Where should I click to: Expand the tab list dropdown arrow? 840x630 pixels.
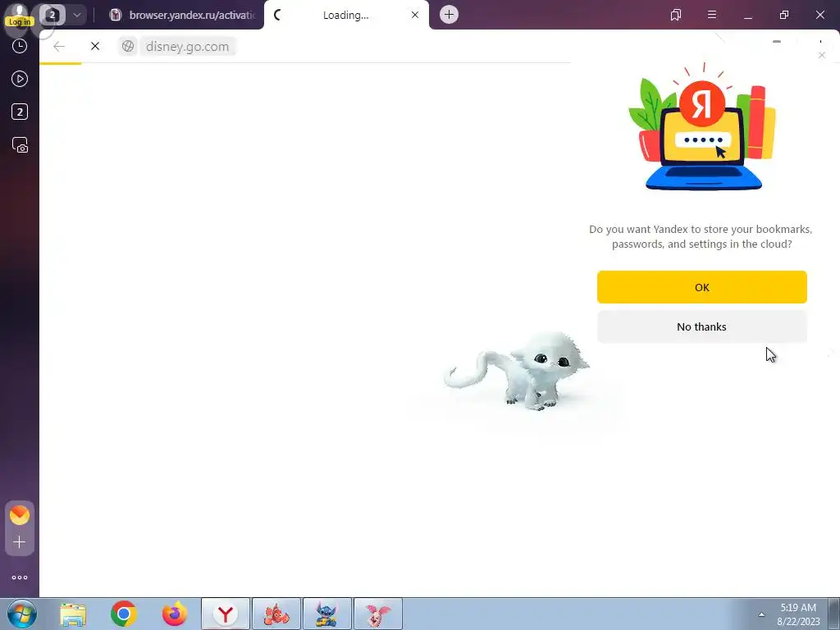click(76, 15)
